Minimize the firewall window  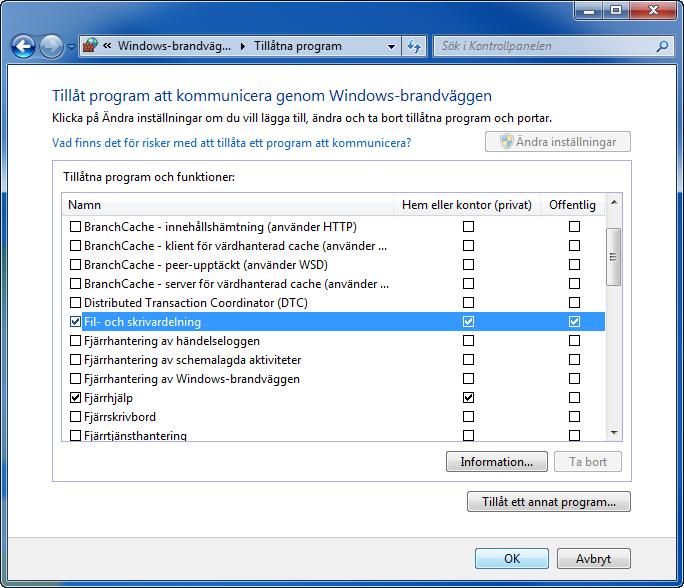pyautogui.click(x=589, y=10)
